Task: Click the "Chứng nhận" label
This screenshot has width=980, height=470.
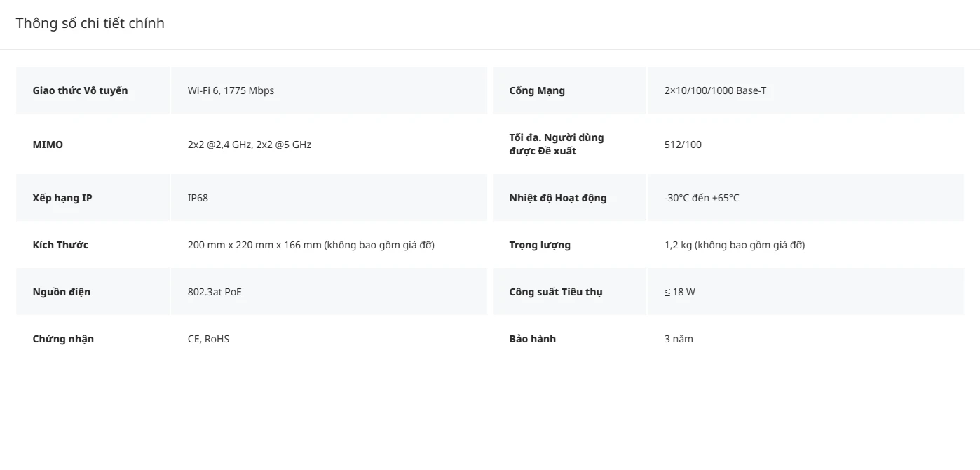Action: coord(63,339)
